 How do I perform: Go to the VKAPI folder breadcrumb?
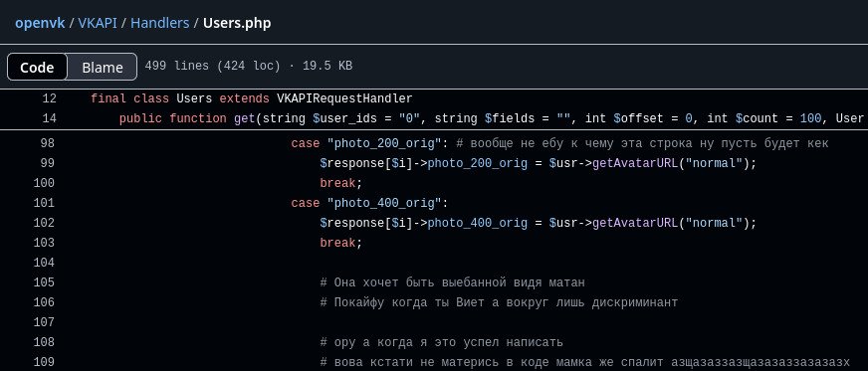(x=98, y=23)
